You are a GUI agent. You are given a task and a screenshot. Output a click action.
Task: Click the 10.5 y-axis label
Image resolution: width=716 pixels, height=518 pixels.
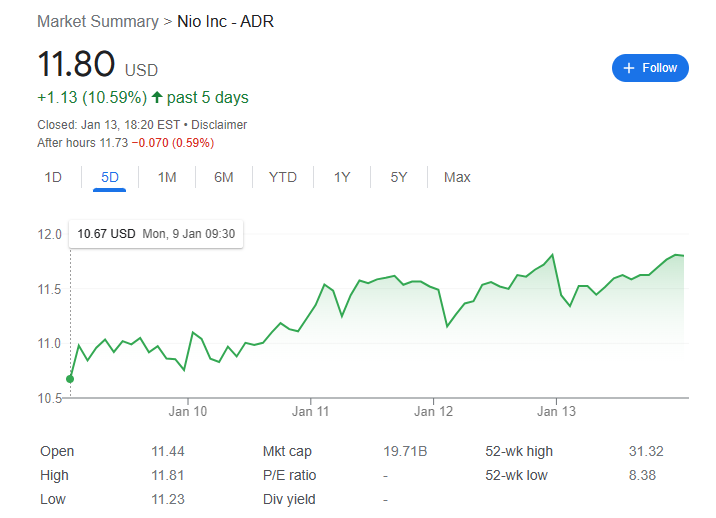coord(49,398)
